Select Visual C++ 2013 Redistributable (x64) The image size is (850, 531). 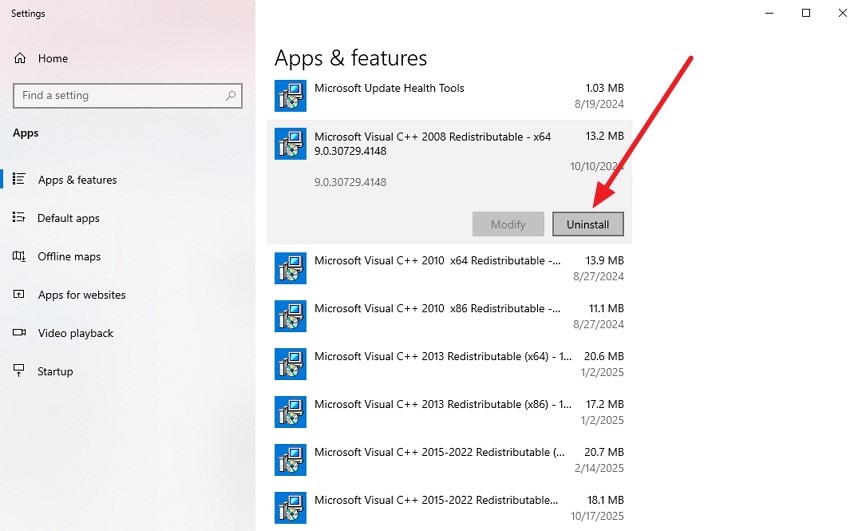(449, 364)
